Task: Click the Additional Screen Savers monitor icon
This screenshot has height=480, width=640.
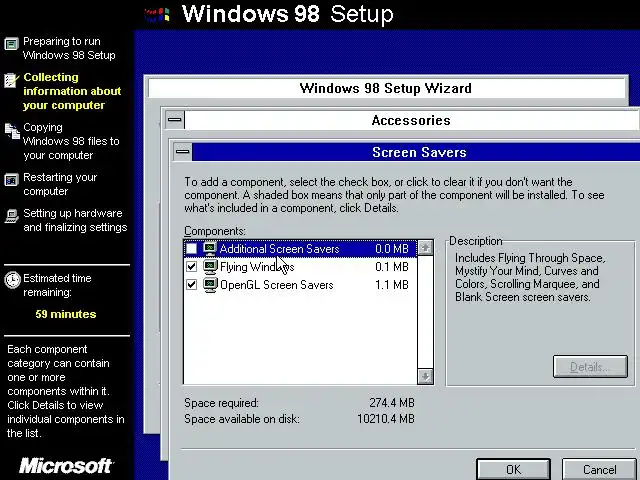Action: click(210, 249)
